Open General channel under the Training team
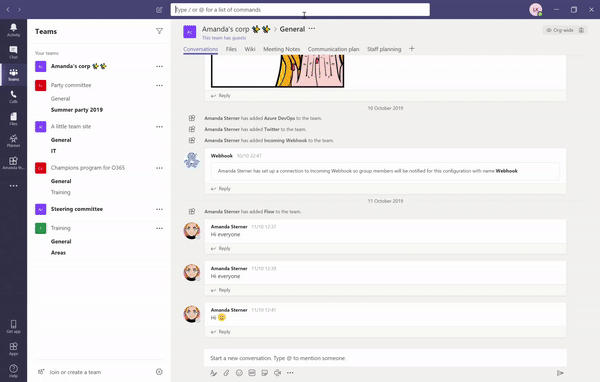This screenshot has width=600, height=382. (x=61, y=242)
